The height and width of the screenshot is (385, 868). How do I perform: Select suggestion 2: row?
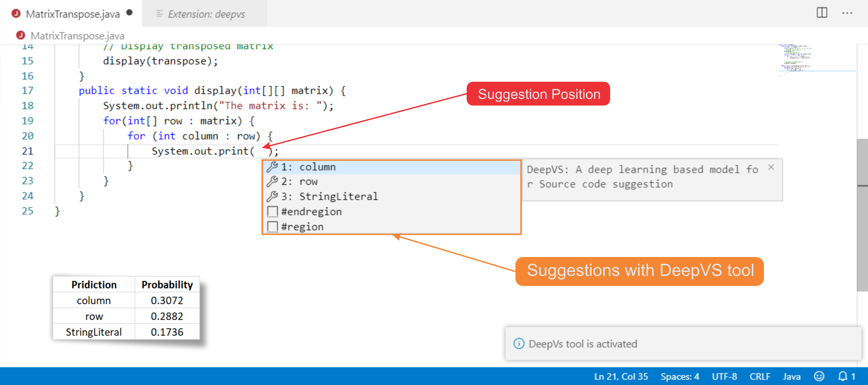tap(392, 182)
